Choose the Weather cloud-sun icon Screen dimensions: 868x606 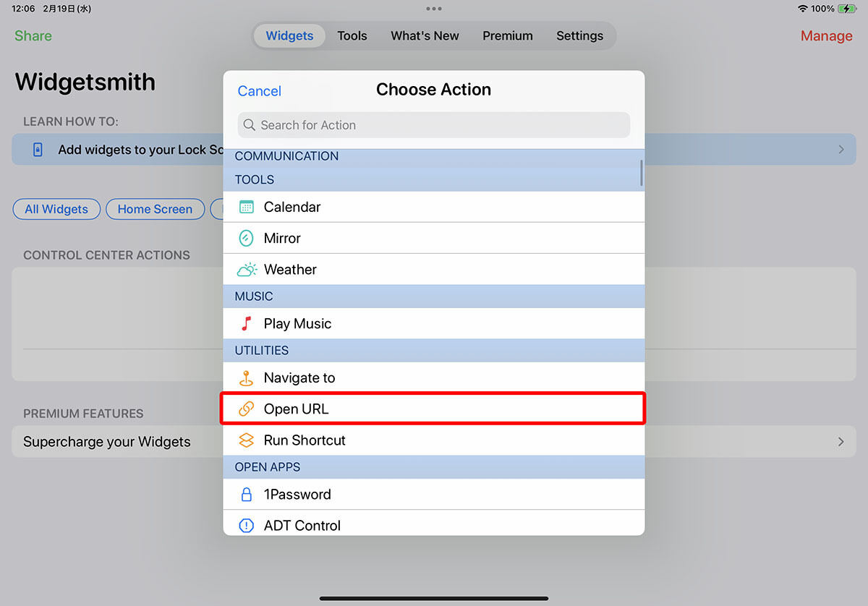pos(247,270)
